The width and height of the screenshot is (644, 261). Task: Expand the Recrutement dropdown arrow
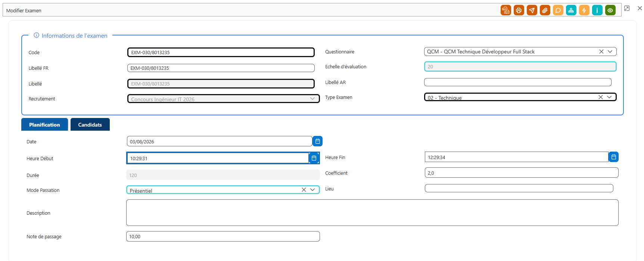312,99
